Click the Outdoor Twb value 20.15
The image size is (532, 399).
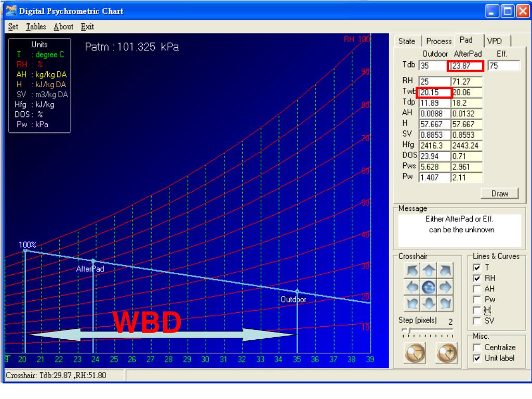coord(434,92)
